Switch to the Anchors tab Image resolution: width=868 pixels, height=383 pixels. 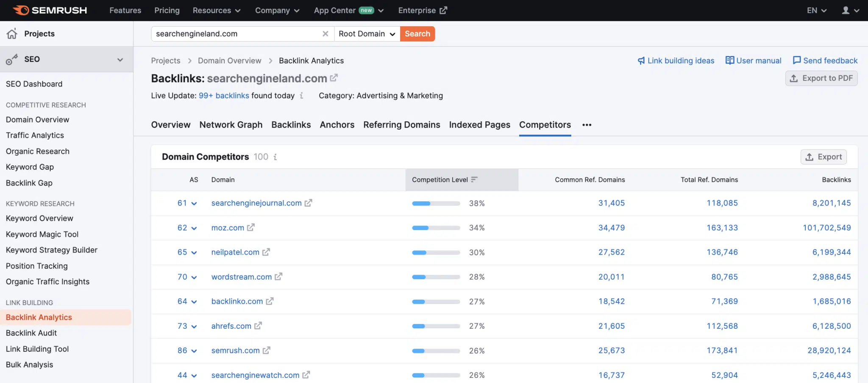[337, 125]
